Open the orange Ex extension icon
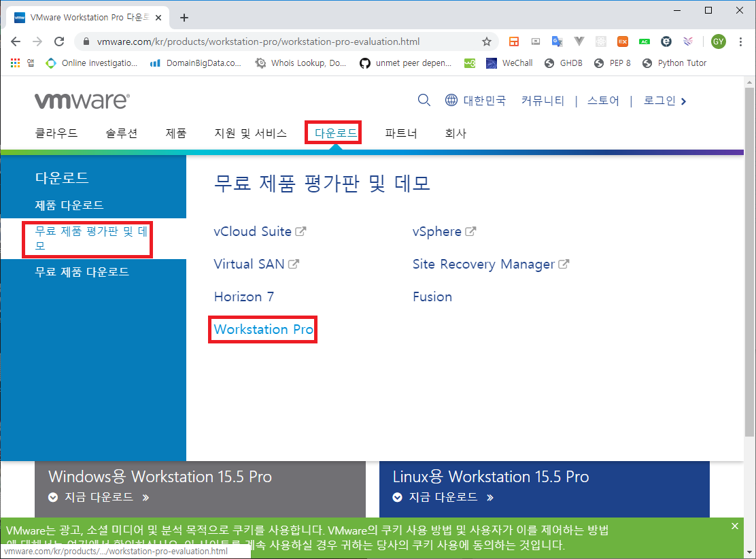Screen dimensions: 756x559 (x=623, y=41)
